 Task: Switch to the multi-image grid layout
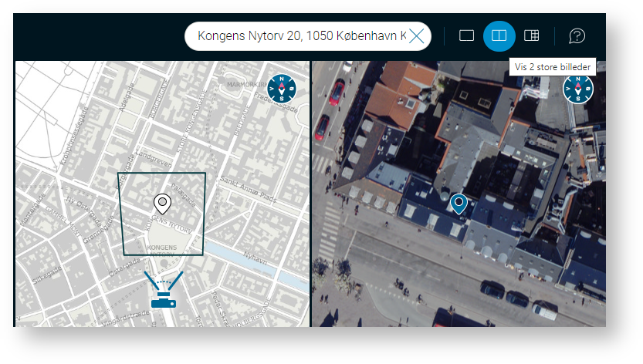point(531,35)
